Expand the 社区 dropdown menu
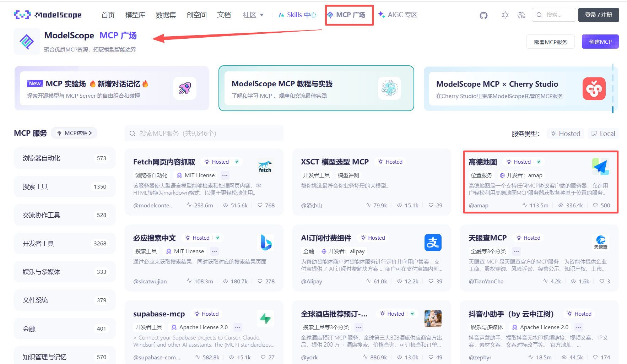Viewport: 627px width, 364px height. [253, 15]
